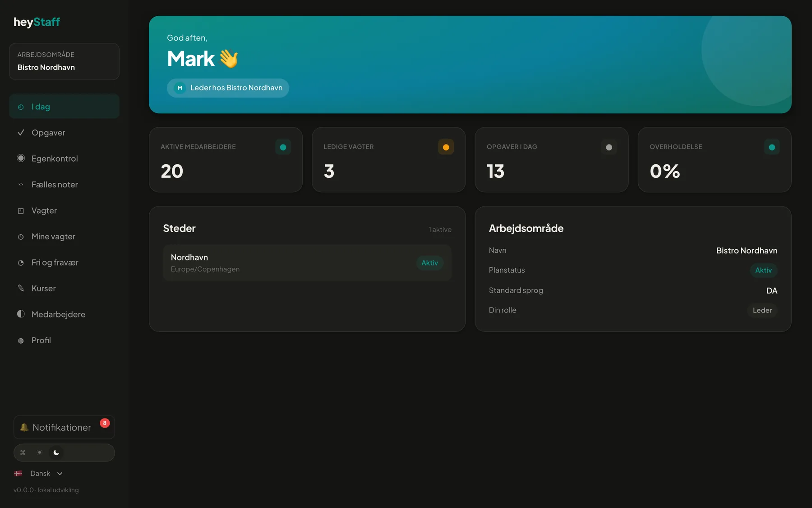Click the Aktiv badge on Nordhavn
812x508 pixels.
[429, 263]
